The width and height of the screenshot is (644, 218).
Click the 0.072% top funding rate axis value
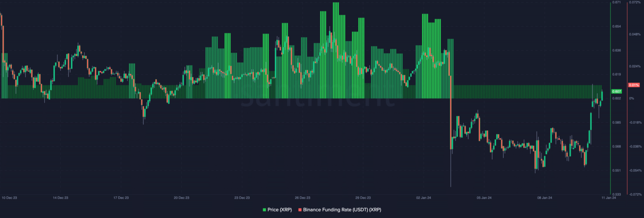click(635, 3)
